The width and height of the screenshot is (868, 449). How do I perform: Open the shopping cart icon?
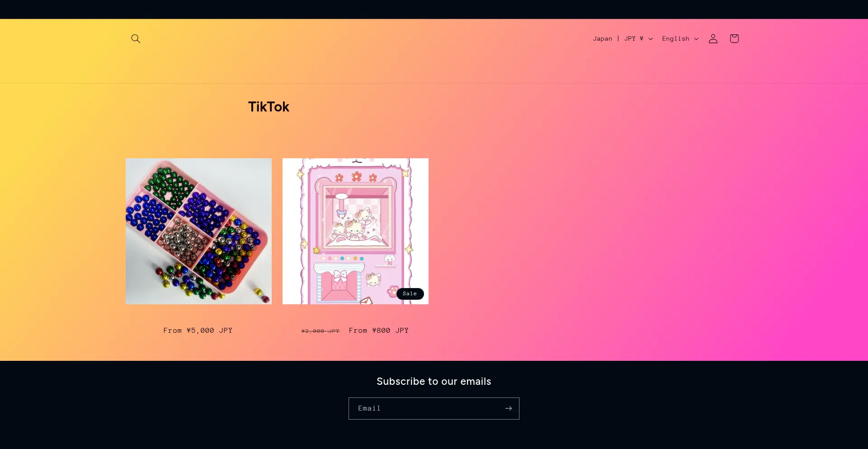(734, 39)
